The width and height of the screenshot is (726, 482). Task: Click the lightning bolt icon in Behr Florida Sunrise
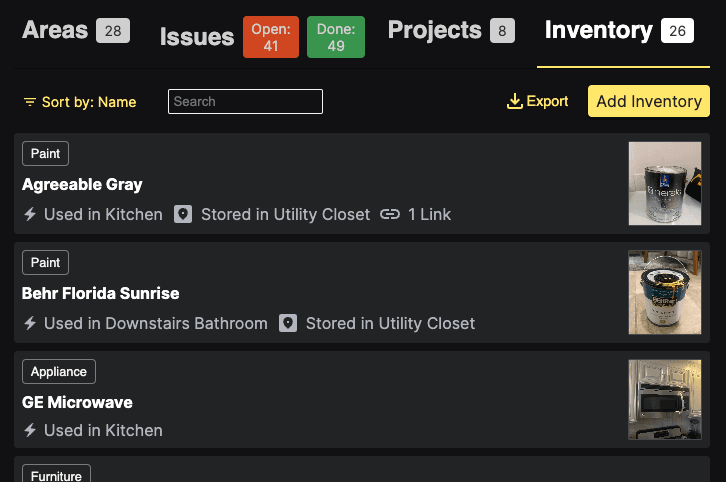click(30, 323)
